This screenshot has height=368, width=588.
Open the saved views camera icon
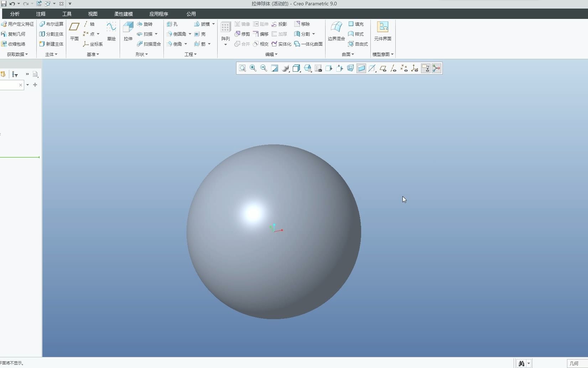click(318, 68)
